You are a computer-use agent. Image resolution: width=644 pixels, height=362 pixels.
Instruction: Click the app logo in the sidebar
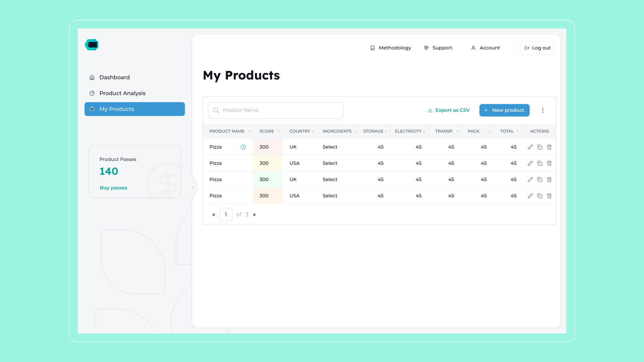click(x=92, y=45)
